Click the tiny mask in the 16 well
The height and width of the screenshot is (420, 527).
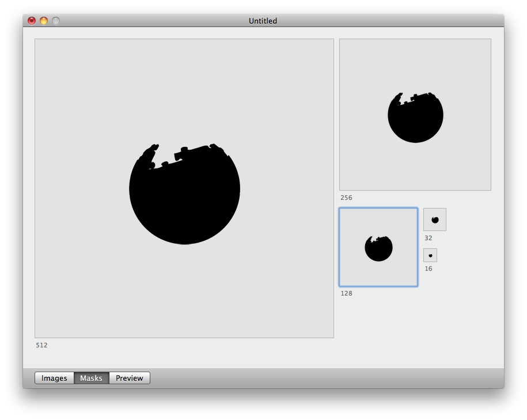click(430, 255)
